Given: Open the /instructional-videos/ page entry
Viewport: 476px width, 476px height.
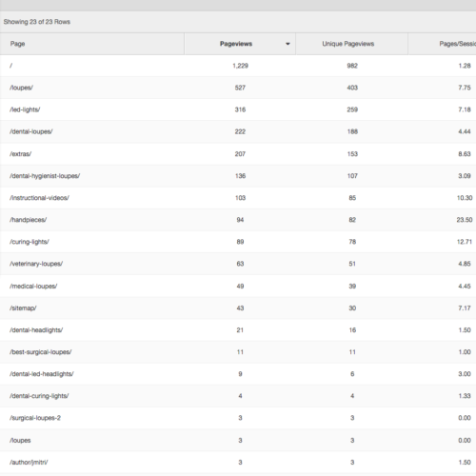Looking at the screenshot, I should point(39,198).
